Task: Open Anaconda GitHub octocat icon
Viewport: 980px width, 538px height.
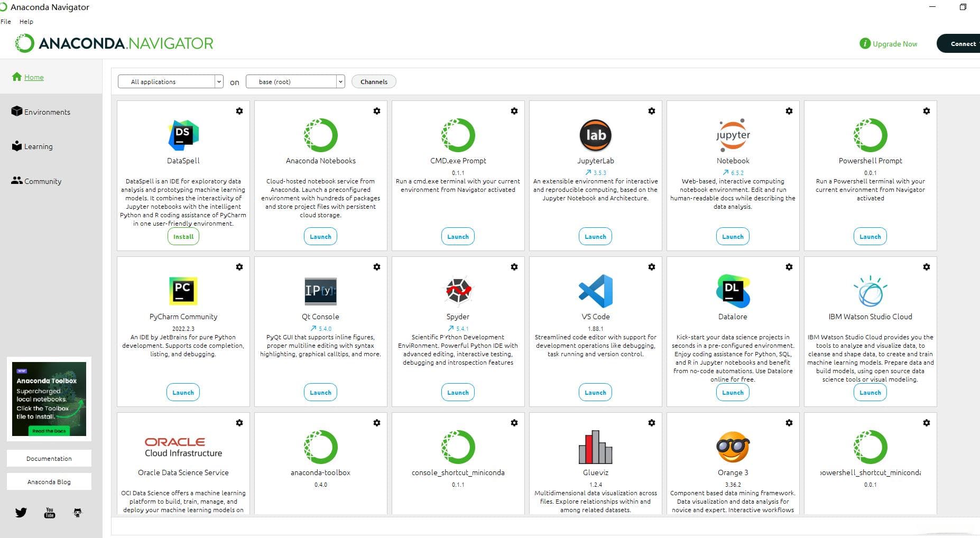Action: [78, 513]
